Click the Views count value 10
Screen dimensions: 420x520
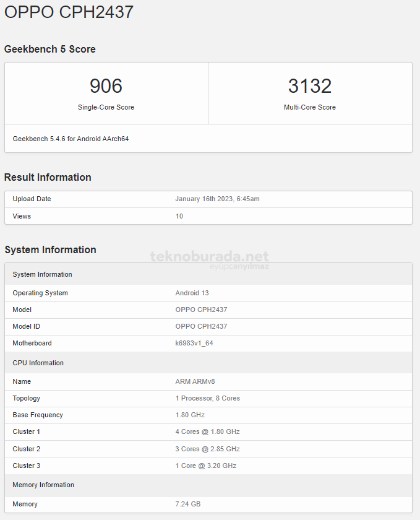pos(179,216)
